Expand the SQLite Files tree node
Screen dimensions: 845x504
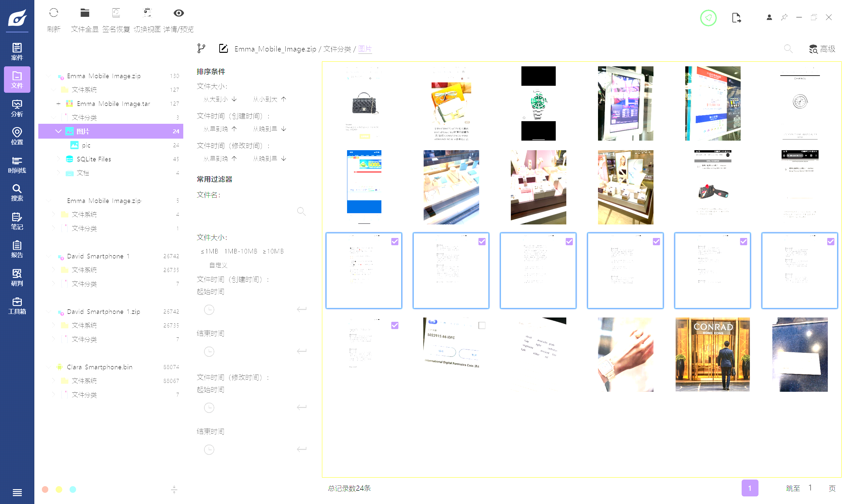[58, 159]
